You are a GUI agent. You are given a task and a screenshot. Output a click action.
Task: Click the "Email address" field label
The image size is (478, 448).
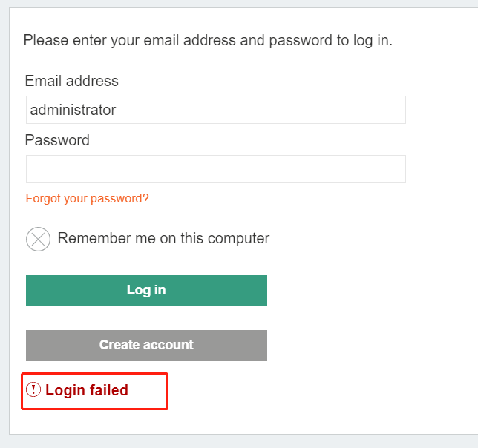pyautogui.click(x=71, y=81)
